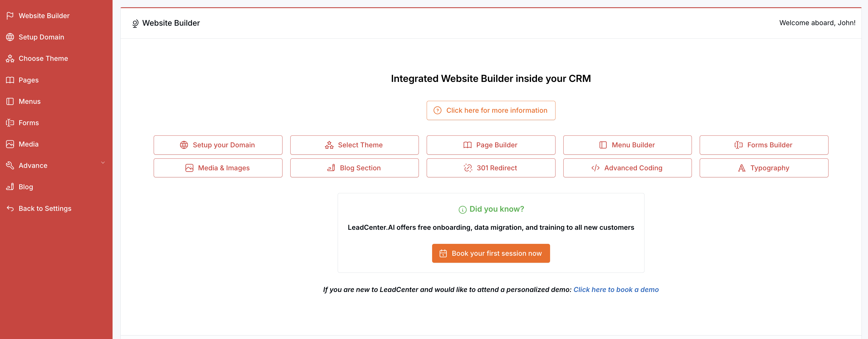Launch Page Builder
The image size is (868, 339).
491,145
